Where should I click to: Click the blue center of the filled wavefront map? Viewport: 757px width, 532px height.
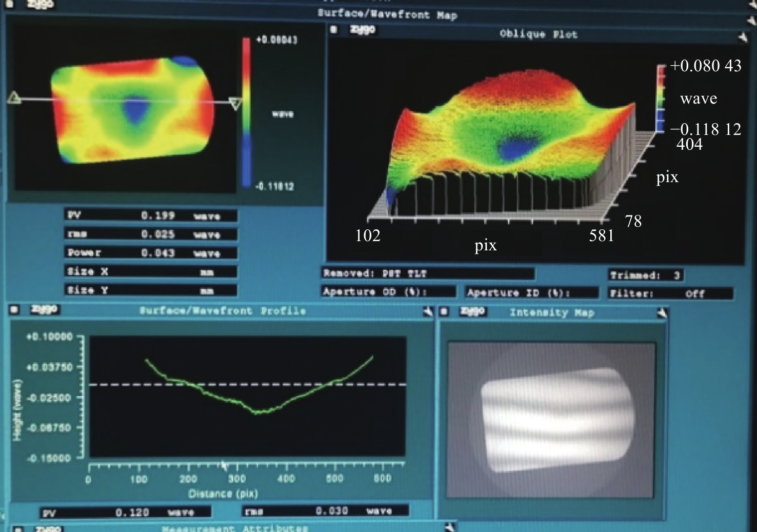(135, 110)
